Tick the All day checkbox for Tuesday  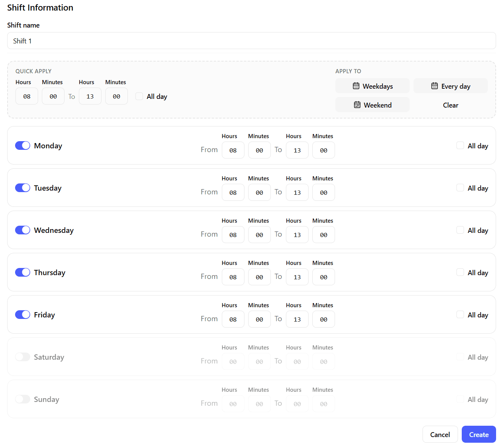pyautogui.click(x=460, y=188)
